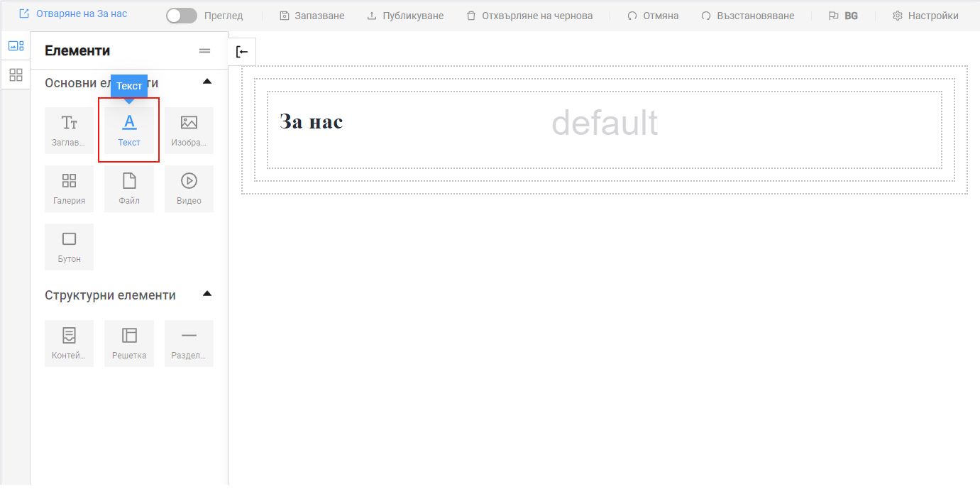Collapse the Структурни елементи section
Image resolution: width=980 pixels, height=494 pixels.
pyautogui.click(x=207, y=293)
